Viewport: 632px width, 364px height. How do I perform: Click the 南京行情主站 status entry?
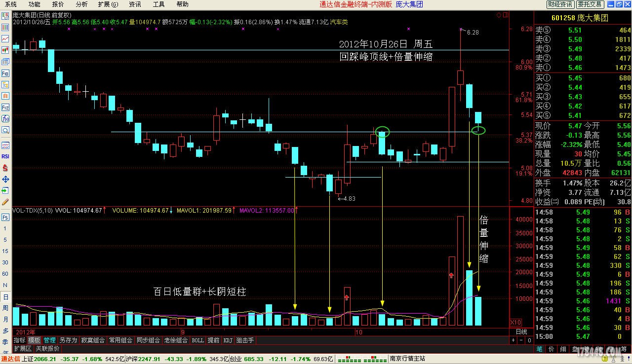click(407, 359)
